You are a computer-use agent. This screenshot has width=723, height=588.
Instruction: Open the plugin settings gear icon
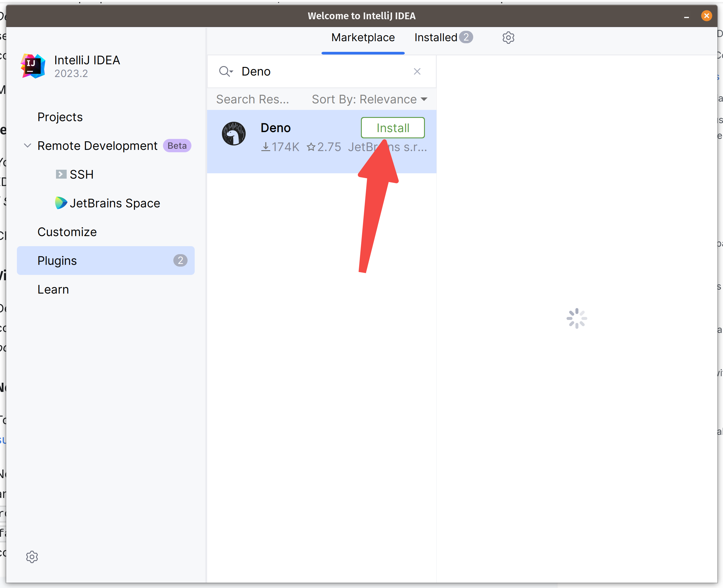[x=508, y=38]
